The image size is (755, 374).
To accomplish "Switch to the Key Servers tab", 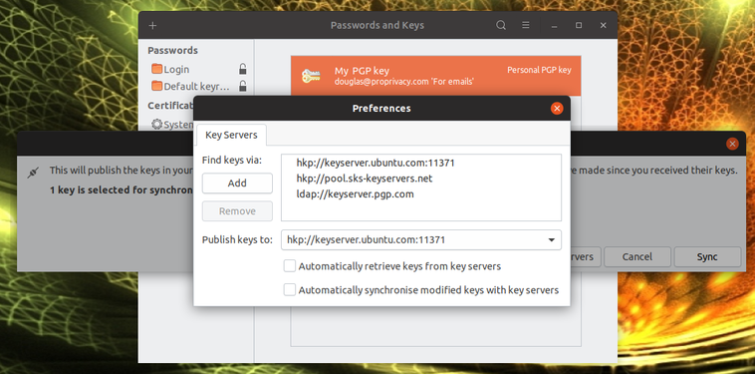I will (231, 135).
